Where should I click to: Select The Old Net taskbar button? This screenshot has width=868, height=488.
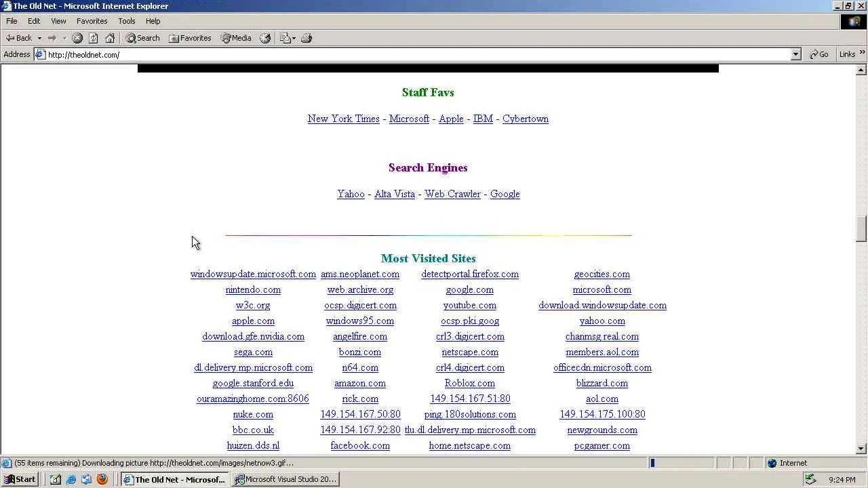[175, 479]
